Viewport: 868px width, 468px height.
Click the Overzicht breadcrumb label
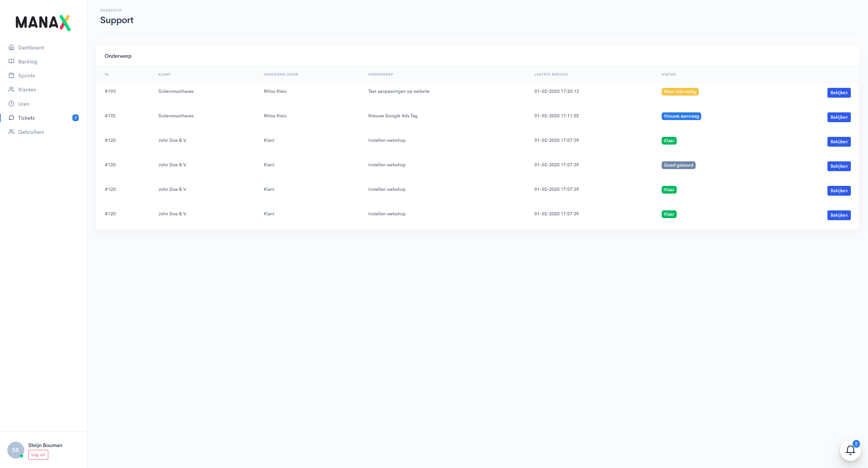tap(111, 10)
